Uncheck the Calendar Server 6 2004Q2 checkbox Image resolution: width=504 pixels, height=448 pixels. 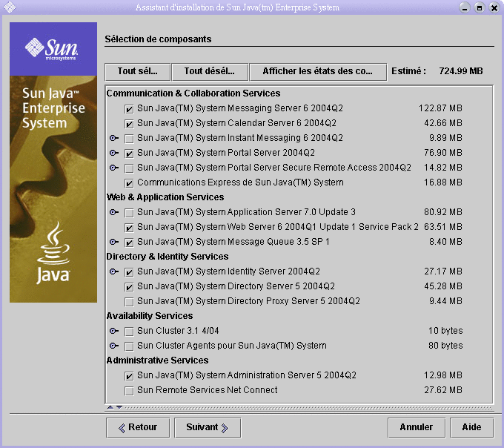pos(129,124)
